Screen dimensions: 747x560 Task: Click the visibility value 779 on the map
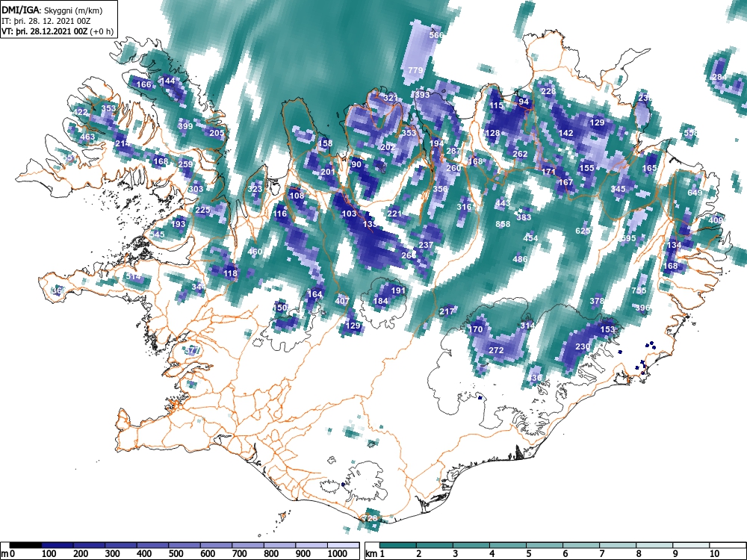(x=415, y=70)
